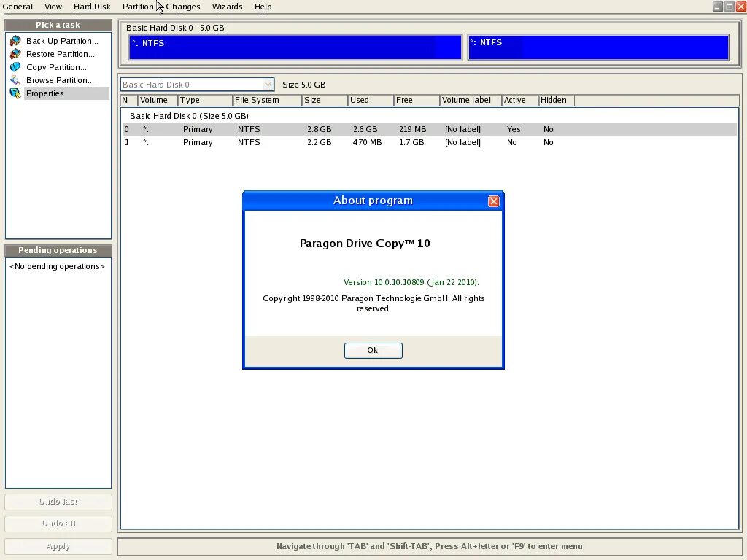Sort by the Free column header

tap(417, 100)
